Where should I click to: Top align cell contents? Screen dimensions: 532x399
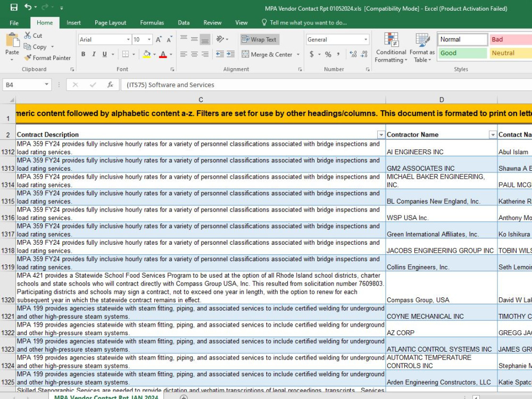click(x=184, y=39)
